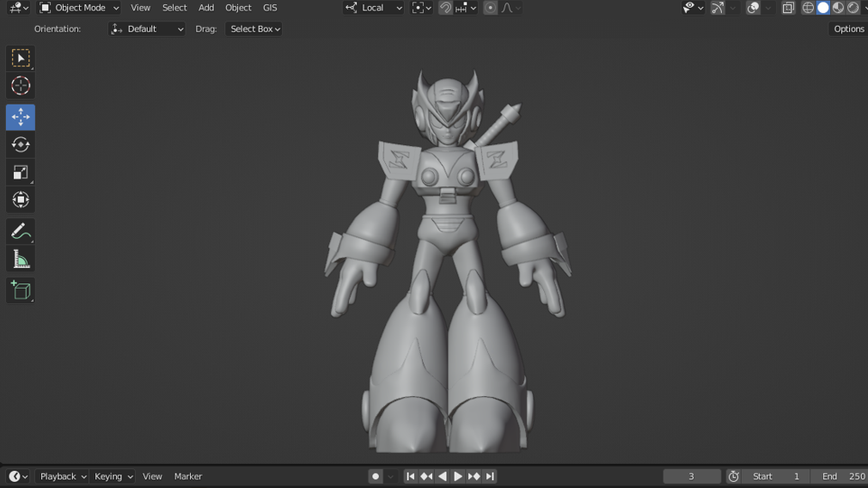
Task: Choose the Select Box tool
Action: (x=21, y=58)
